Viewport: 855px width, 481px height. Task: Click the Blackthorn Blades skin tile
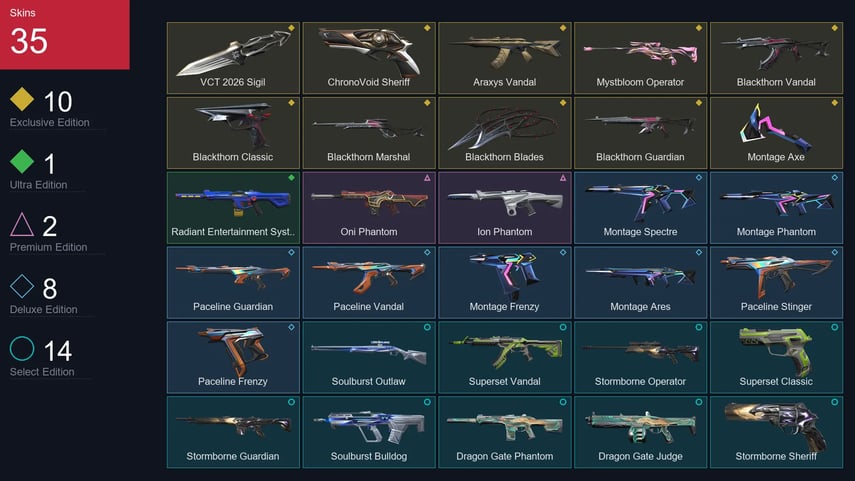click(504, 133)
